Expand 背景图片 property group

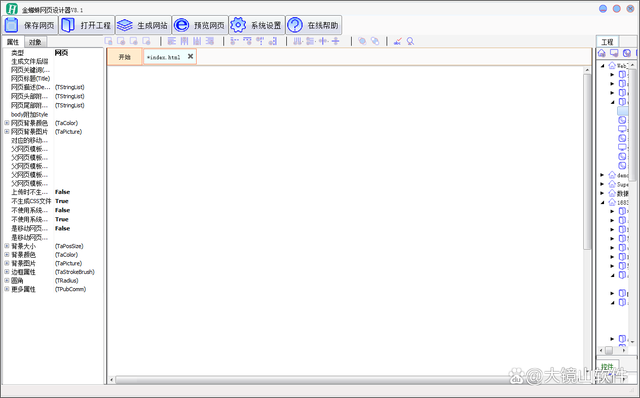(x=7, y=263)
